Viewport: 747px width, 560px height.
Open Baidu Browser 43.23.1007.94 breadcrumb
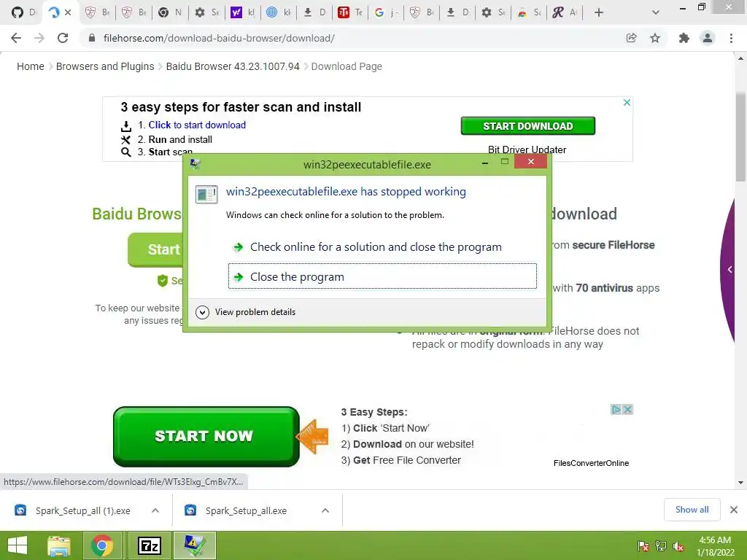click(x=233, y=66)
